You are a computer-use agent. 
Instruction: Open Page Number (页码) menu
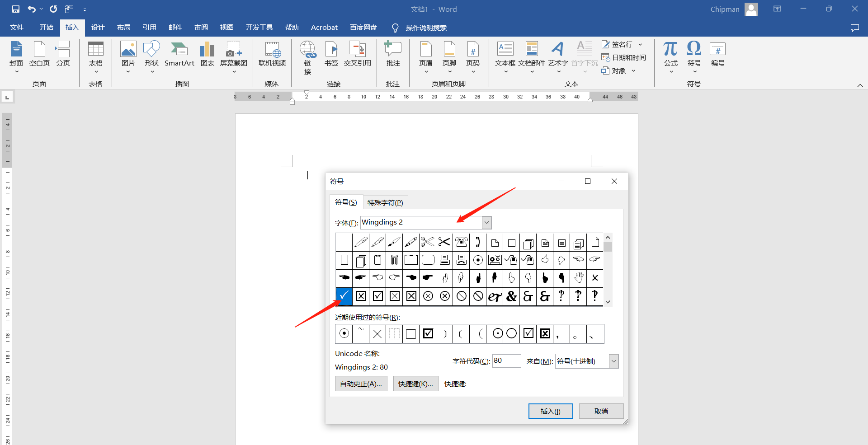point(473,57)
